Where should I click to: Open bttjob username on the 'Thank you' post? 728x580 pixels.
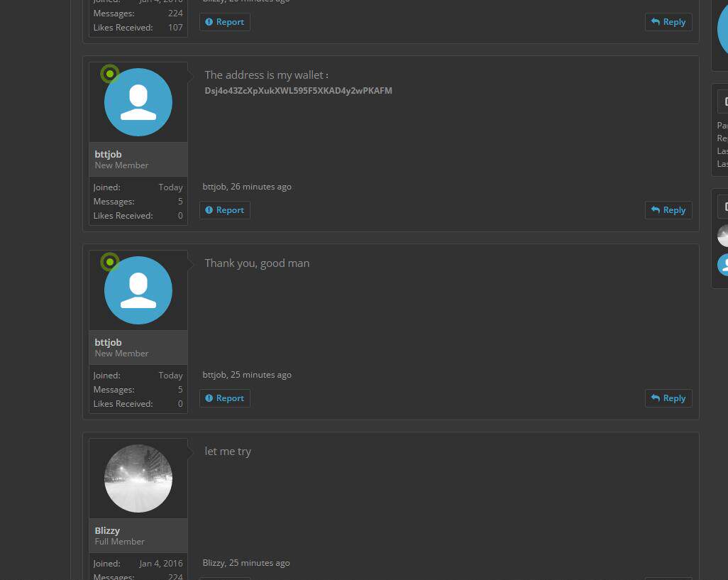point(108,342)
